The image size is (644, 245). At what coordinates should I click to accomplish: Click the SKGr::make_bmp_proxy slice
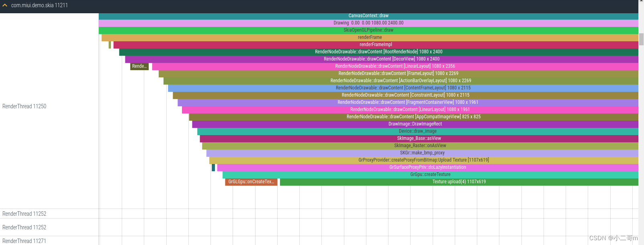point(422,153)
